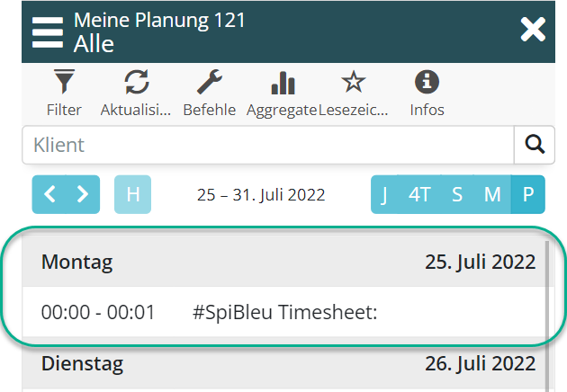Click the Filter funnel icon
This screenshot has height=392, width=567.
64,85
